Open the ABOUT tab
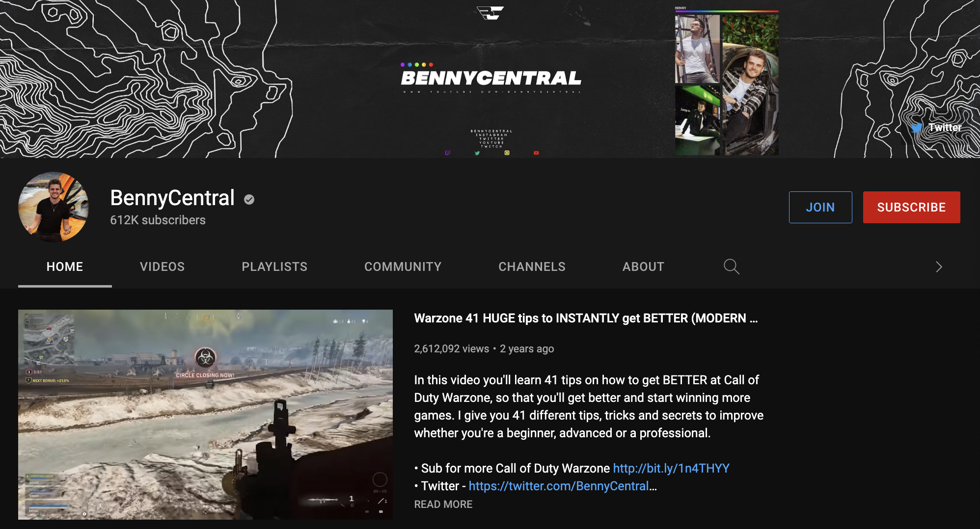The width and height of the screenshot is (980, 529). [x=643, y=266]
